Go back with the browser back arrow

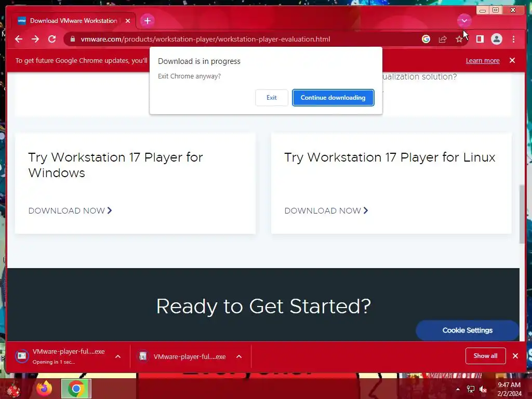pyautogui.click(x=19, y=39)
